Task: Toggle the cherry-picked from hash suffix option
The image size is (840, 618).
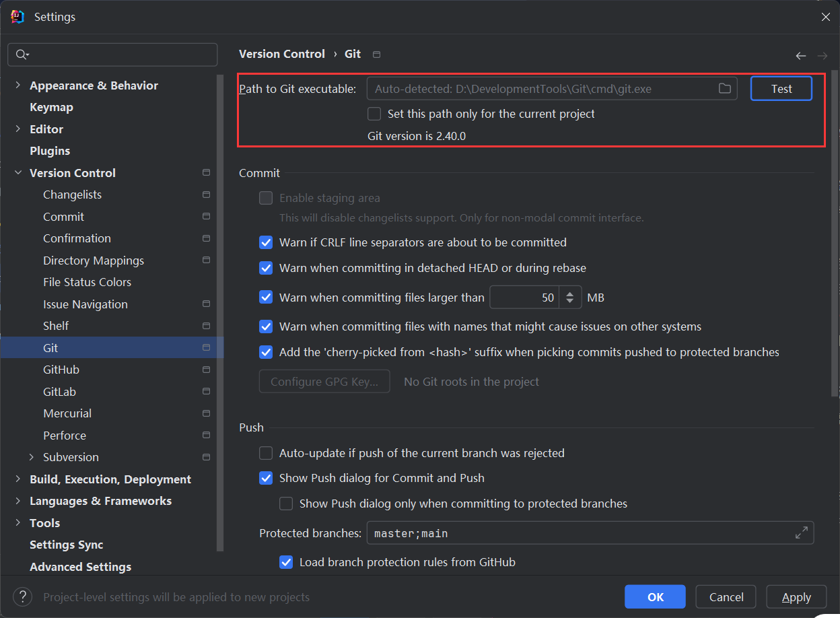Action: [266, 352]
